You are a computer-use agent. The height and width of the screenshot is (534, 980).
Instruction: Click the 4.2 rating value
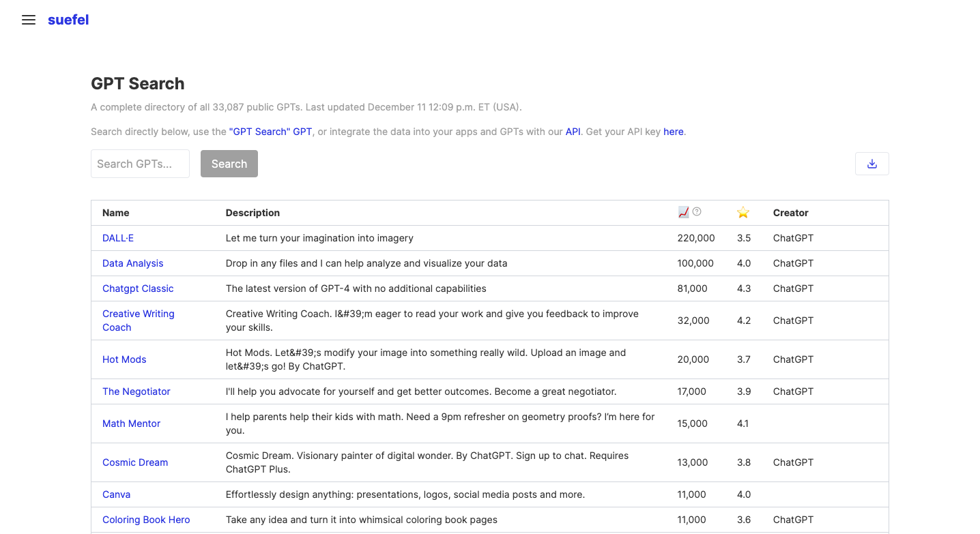(744, 321)
